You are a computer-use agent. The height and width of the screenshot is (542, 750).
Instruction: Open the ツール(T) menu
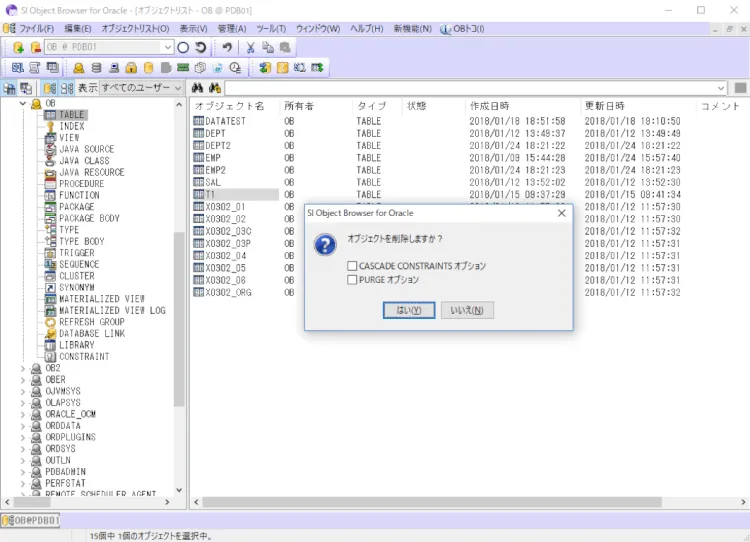click(271, 29)
